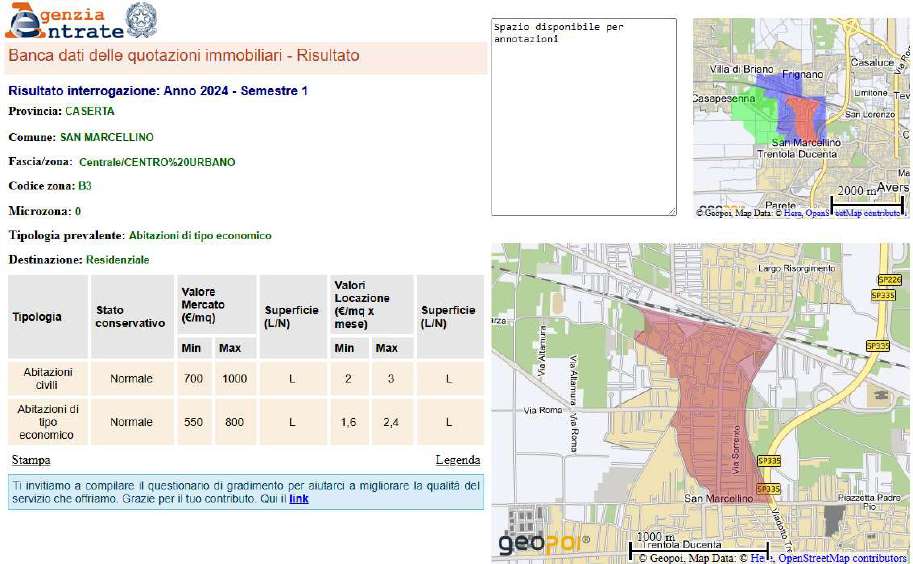Click the Abitazioni civili row label

(48, 378)
